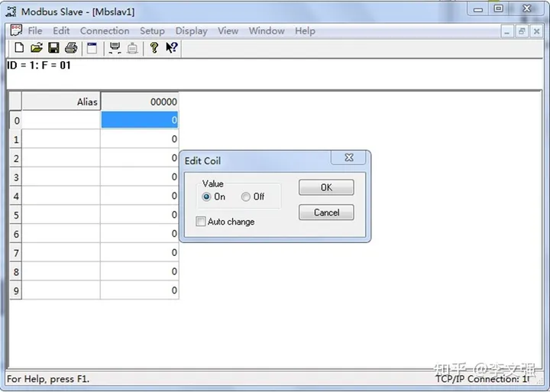Click the Modbus Slave title bar app icon
The height and width of the screenshot is (392, 550).
pos(11,11)
